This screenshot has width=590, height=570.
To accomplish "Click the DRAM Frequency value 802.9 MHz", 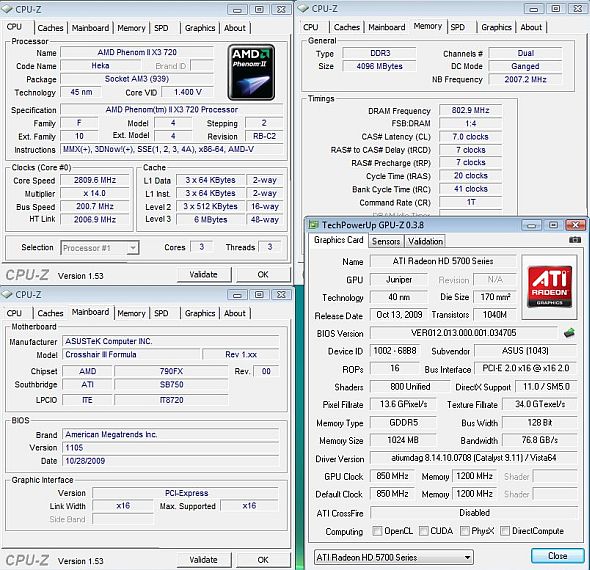I will [470, 110].
